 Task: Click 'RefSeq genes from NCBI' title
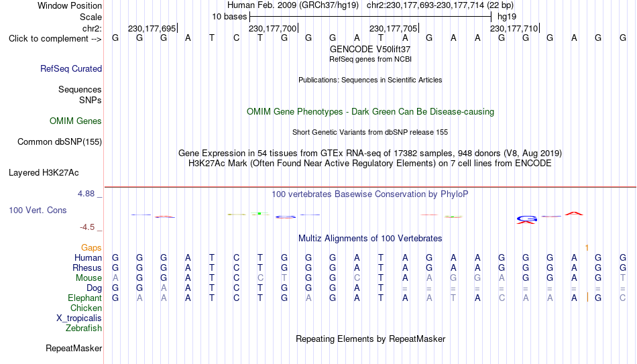tap(370, 59)
